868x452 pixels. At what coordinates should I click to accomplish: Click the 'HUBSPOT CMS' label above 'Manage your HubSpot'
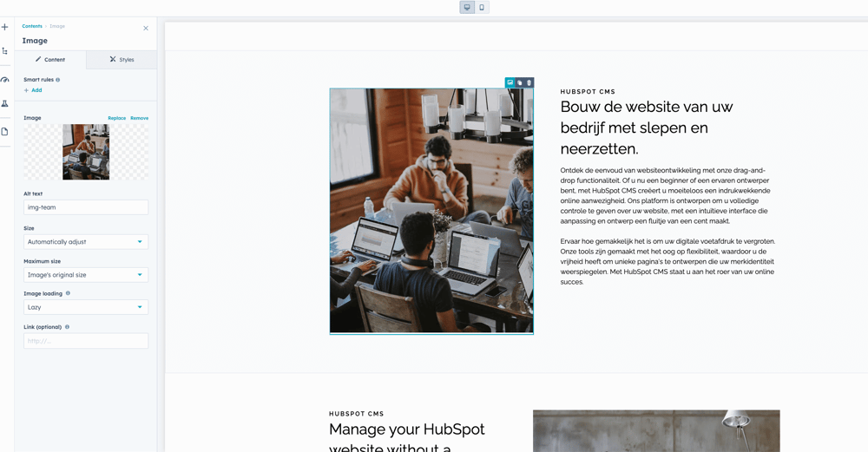[356, 414]
